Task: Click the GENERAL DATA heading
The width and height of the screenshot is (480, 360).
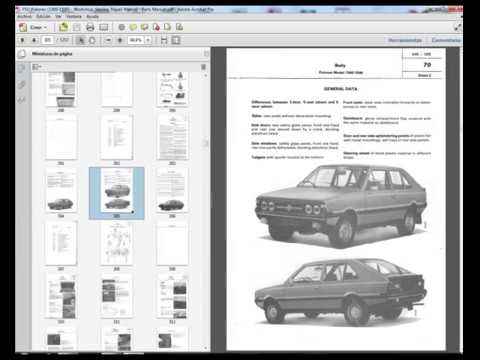Action: tap(340, 89)
